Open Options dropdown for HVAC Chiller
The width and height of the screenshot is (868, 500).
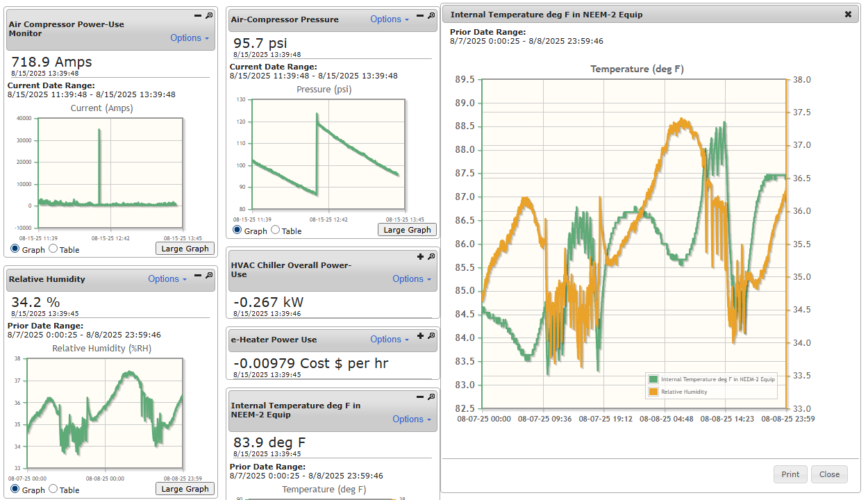pos(411,278)
